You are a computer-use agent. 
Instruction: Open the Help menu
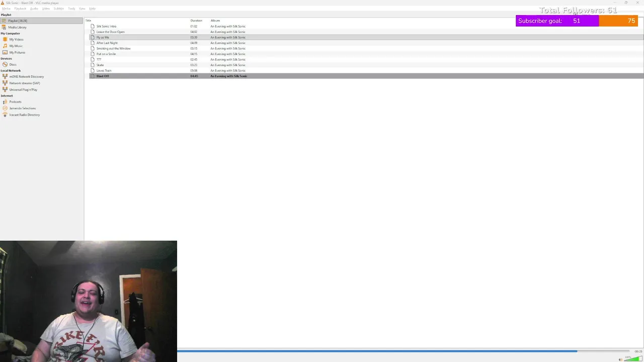coord(92,9)
